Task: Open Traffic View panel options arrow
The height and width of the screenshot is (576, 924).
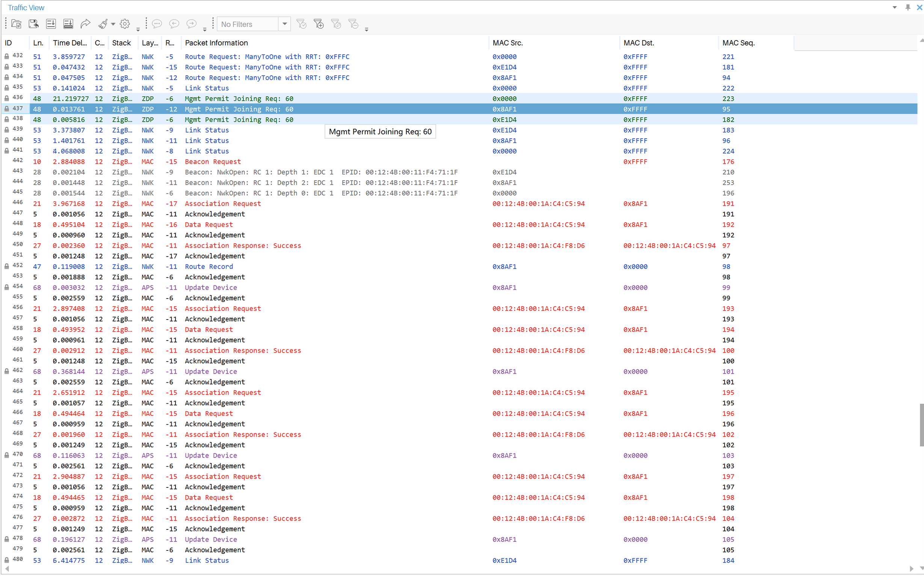Action: pyautogui.click(x=895, y=7)
